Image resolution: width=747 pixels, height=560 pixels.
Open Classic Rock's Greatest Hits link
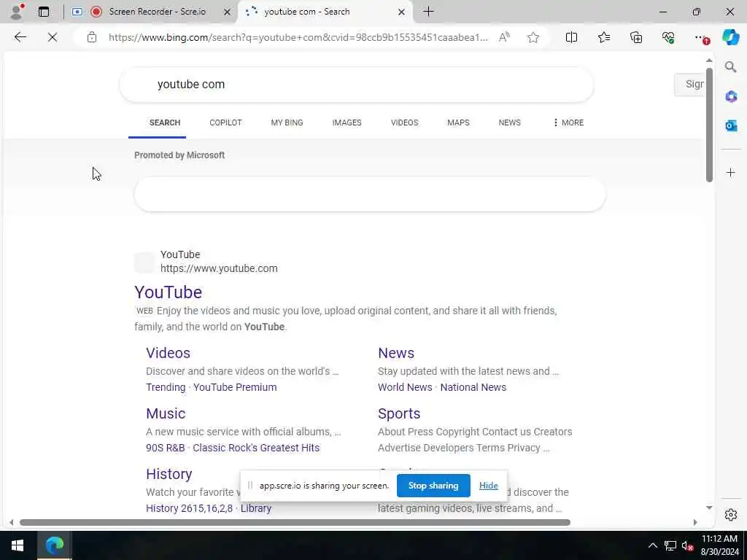(256, 448)
